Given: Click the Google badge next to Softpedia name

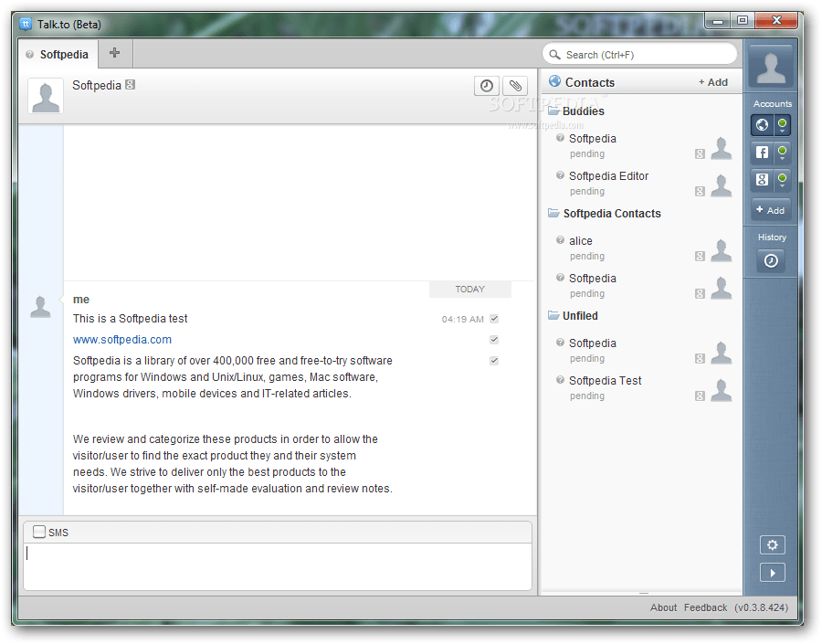Looking at the screenshot, I should click(x=130, y=84).
